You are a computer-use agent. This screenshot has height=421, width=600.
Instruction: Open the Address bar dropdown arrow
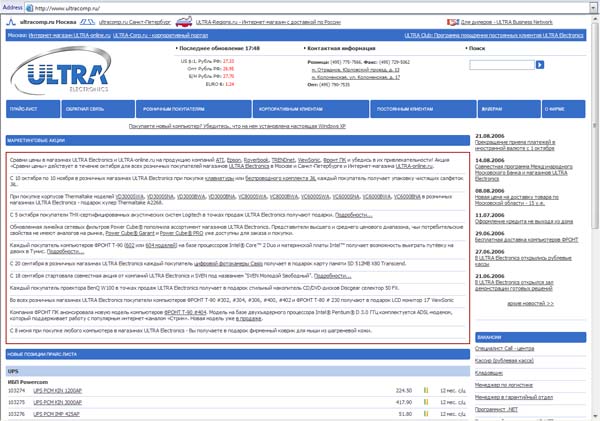[593, 8]
